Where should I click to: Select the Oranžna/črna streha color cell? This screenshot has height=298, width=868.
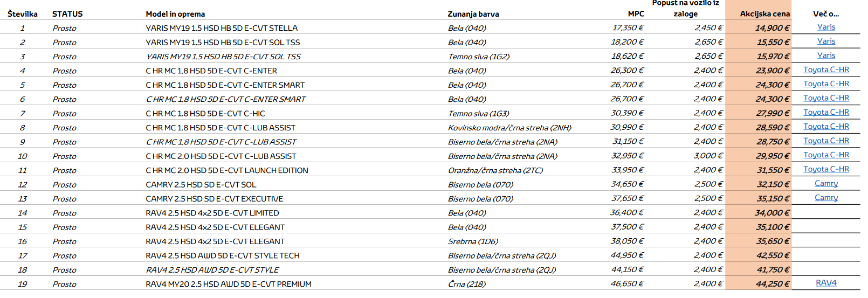point(495,170)
